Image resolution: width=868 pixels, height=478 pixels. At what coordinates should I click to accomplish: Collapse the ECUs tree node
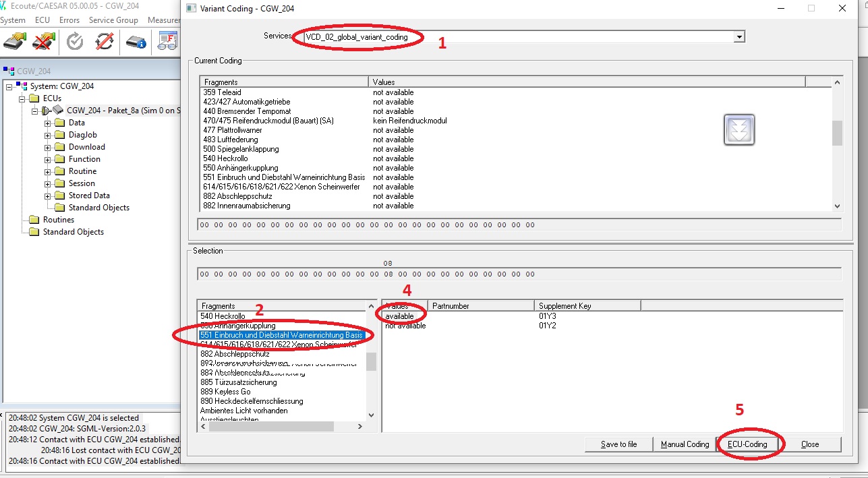click(22, 98)
